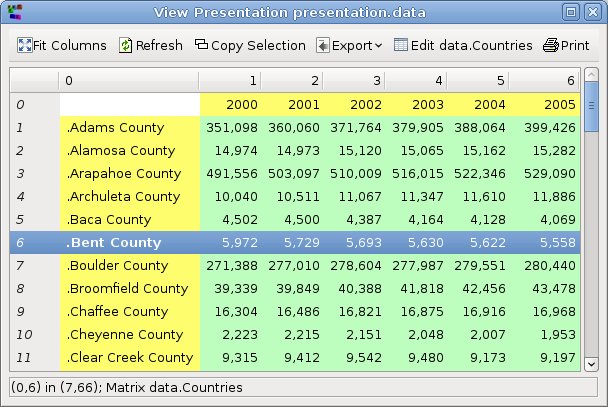Click the 2001 year cell
The image size is (608, 407).
click(292, 104)
